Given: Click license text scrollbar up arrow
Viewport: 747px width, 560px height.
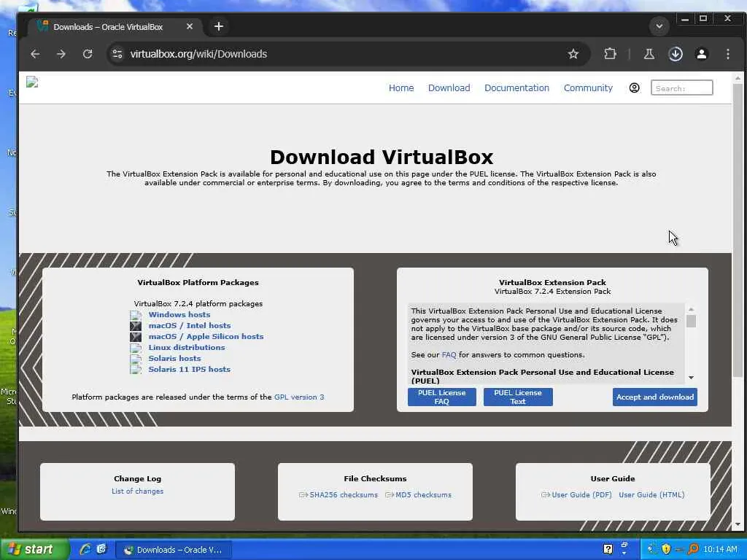Looking at the screenshot, I should (x=691, y=309).
